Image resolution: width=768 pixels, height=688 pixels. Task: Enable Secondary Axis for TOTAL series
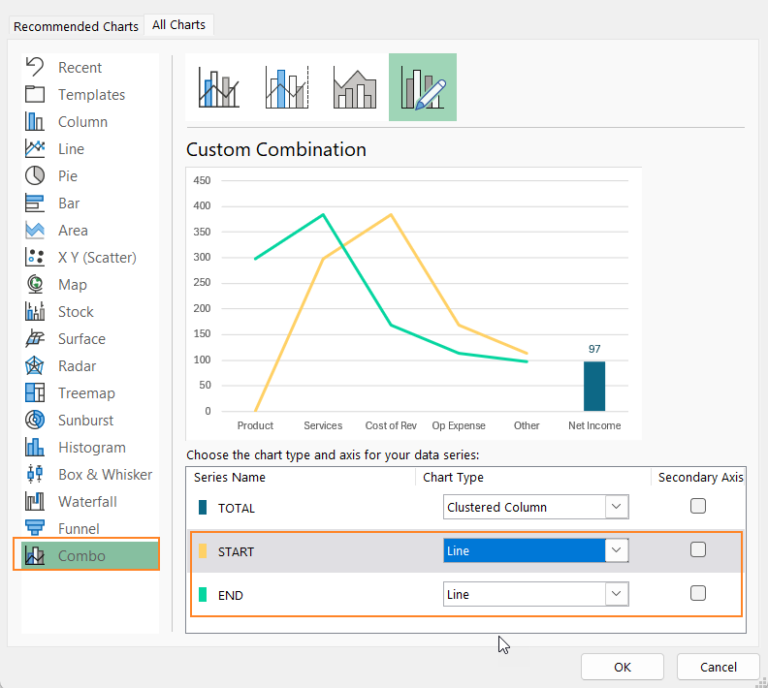[698, 506]
